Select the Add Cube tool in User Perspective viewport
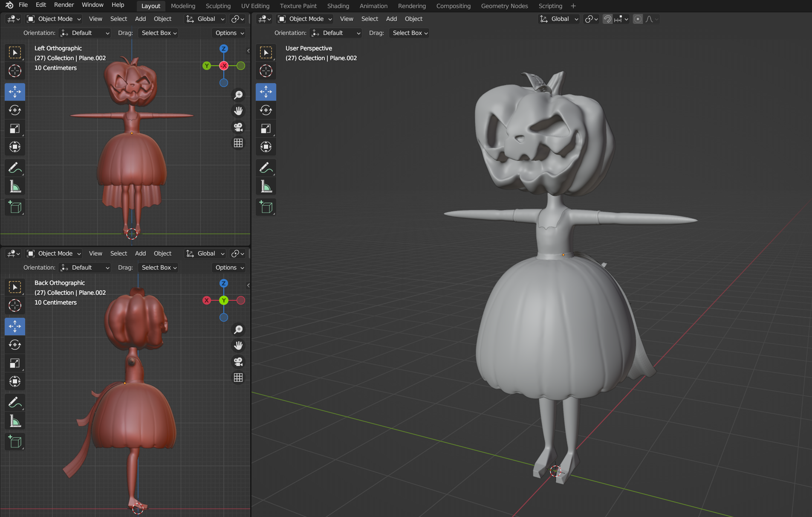 (x=266, y=207)
